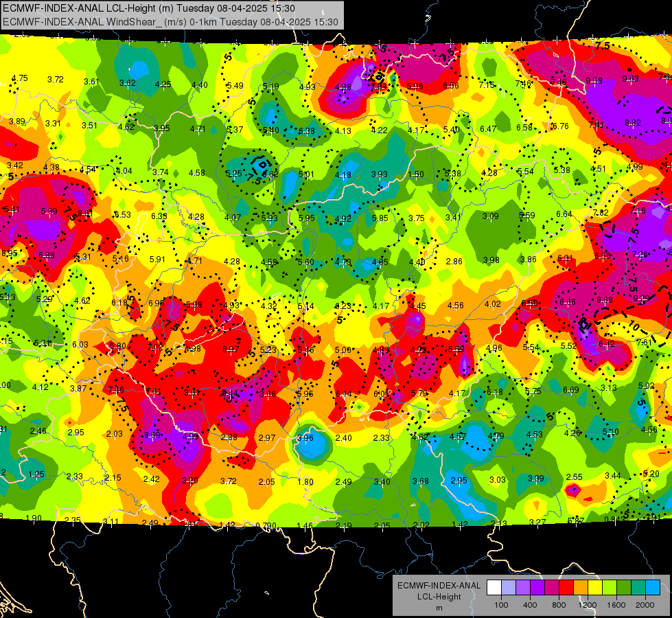The image size is (672, 618).
Task: Click the wind shear value 3.20
Action: tap(190, 481)
